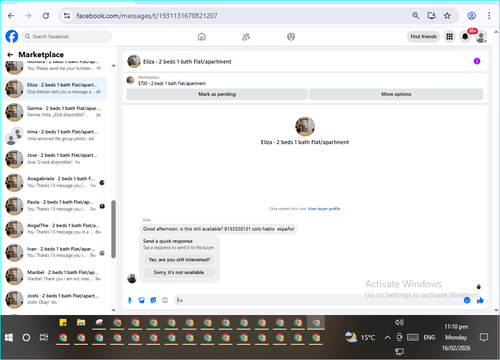Image resolution: width=500 pixels, height=360 pixels.
Task: Open Jose's apartment conversation
Action: [x=55, y=159]
